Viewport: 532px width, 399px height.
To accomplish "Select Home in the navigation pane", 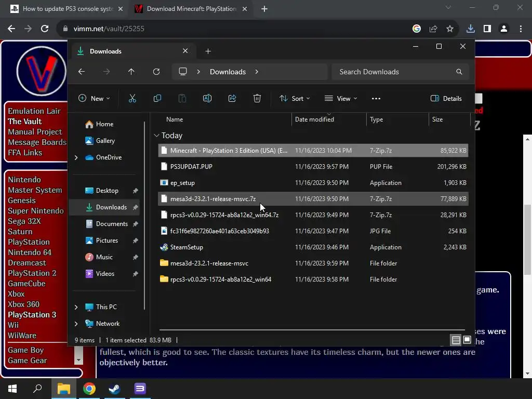I will point(104,124).
